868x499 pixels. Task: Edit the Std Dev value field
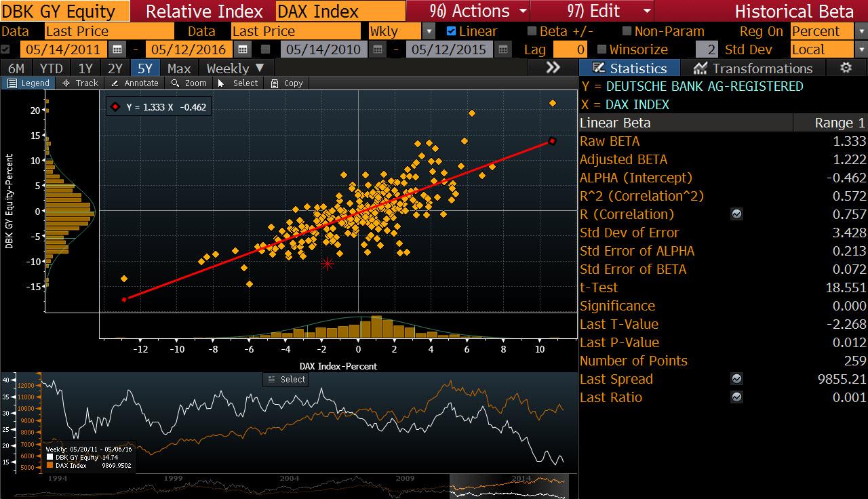coord(706,49)
